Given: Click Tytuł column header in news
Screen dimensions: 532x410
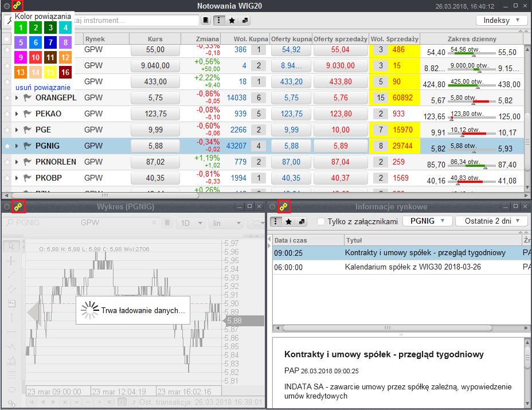Looking at the screenshot, I should 433,240.
